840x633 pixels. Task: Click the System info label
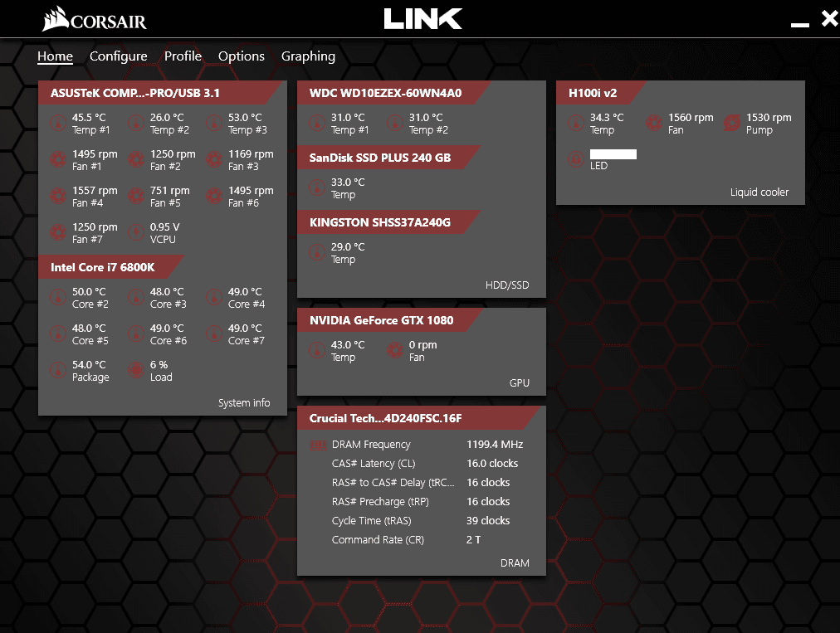tap(244, 402)
